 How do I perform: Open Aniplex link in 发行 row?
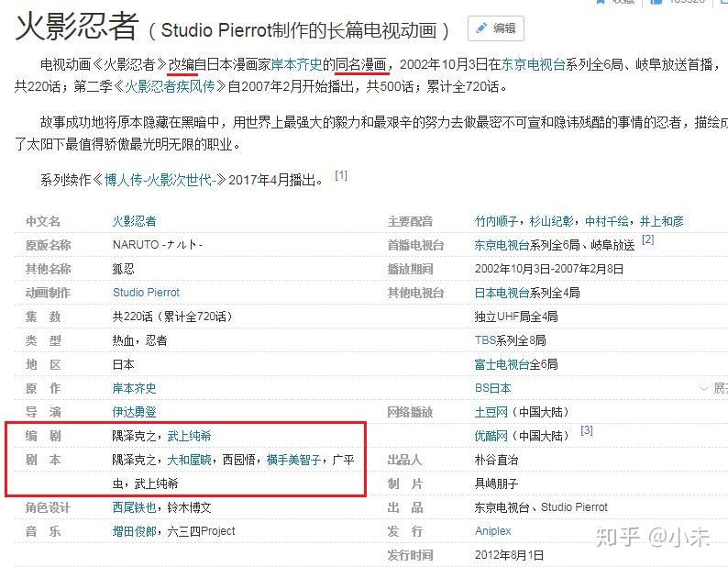492,530
